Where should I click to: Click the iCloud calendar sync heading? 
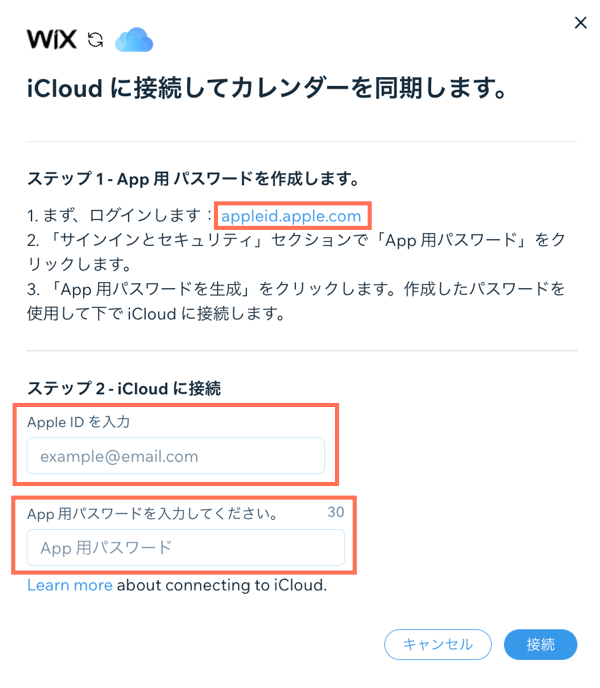click(x=265, y=90)
